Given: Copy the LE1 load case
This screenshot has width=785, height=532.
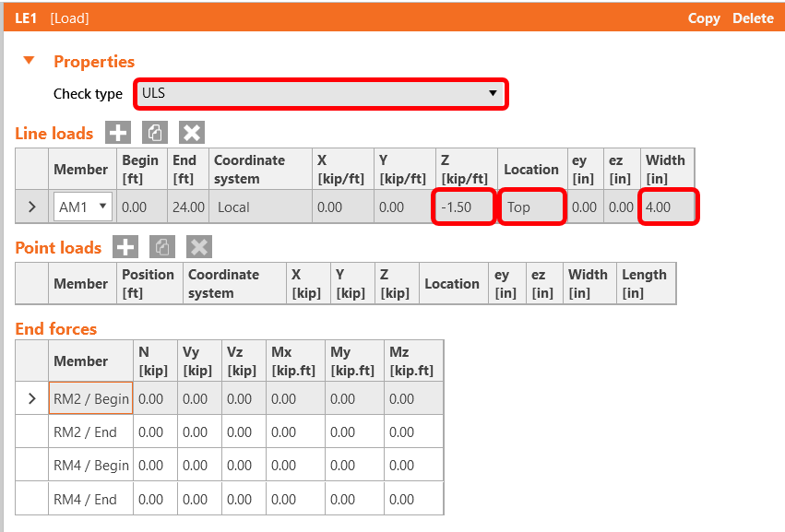Looking at the screenshot, I should click(704, 18).
